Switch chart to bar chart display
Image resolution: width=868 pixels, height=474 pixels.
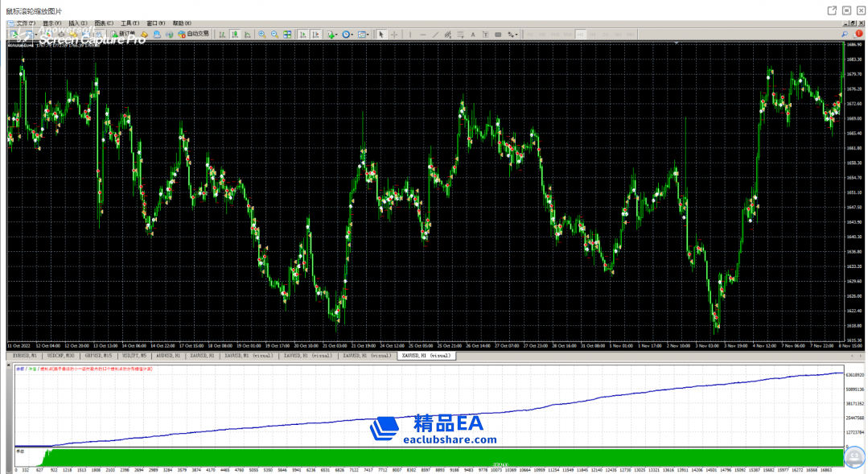[x=221, y=35]
